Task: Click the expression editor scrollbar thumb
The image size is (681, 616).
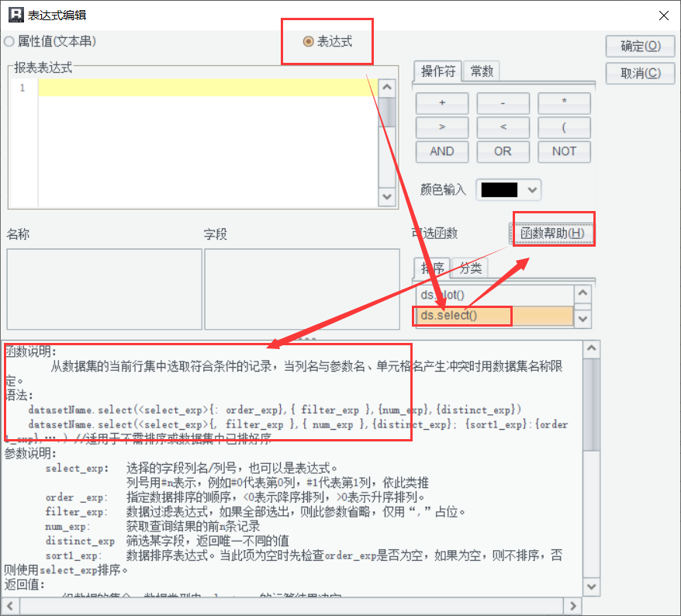Action: tap(386, 112)
